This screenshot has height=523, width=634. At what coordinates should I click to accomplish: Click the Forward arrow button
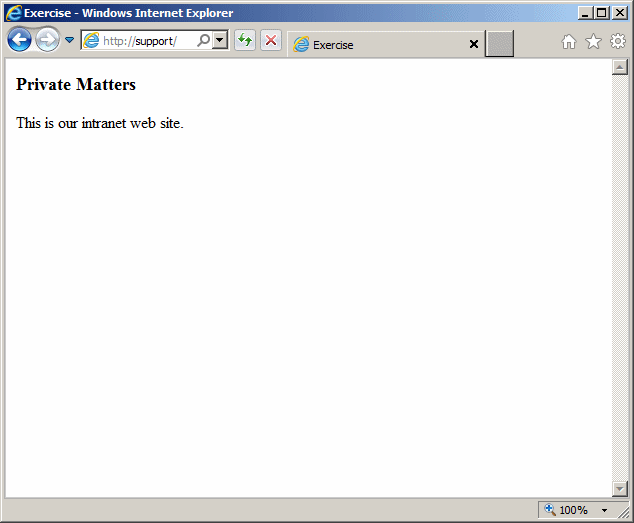(x=47, y=40)
